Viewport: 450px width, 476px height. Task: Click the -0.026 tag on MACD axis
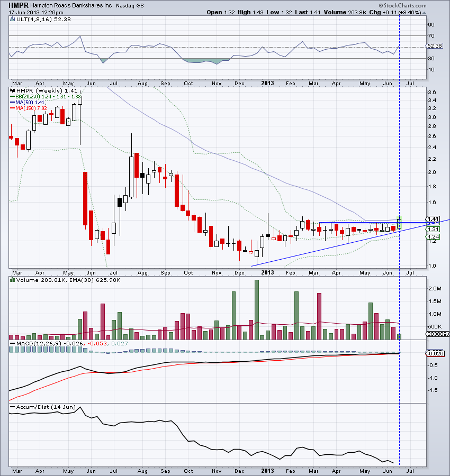[435, 353]
